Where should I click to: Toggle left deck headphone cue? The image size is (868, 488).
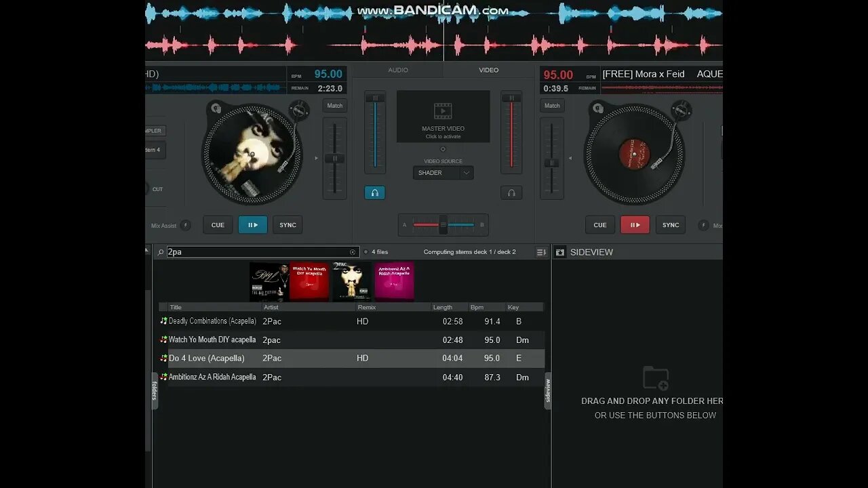[374, 192]
